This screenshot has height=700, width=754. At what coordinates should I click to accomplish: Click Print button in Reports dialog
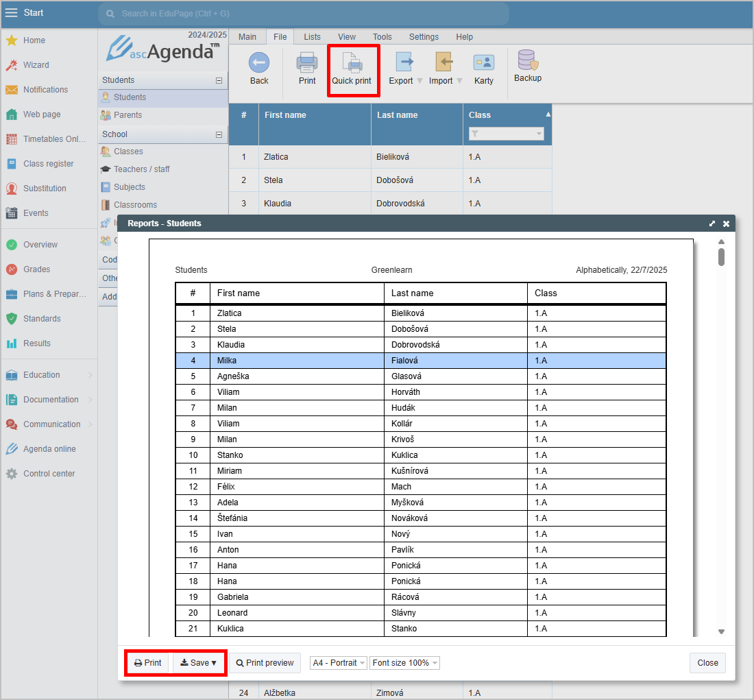click(x=148, y=662)
